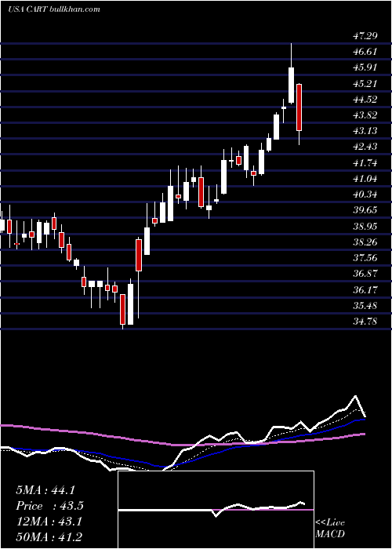Select the 35.48 price axis label
This screenshot has height=549, width=392.
tap(365, 305)
